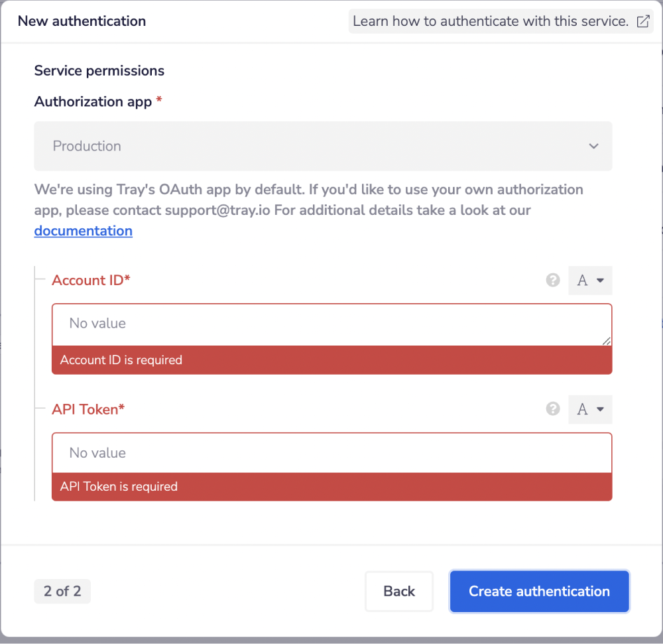The image size is (663, 644).
Task: Click the help question mark for API Token
Action: pos(553,409)
